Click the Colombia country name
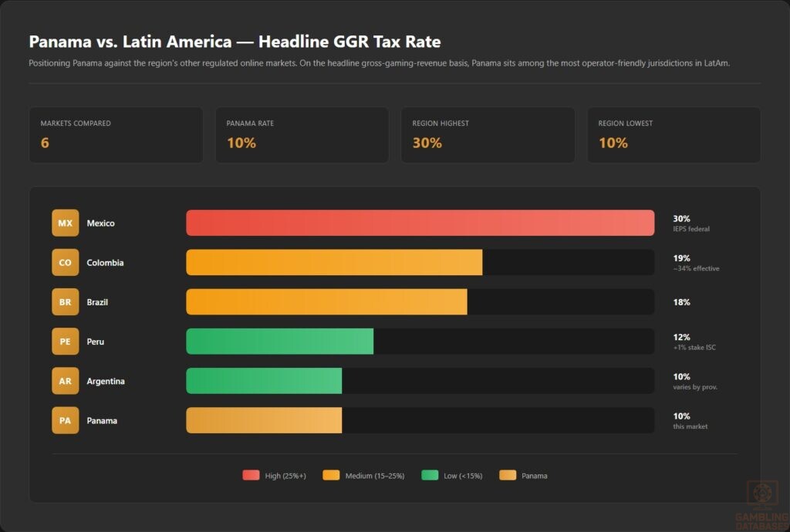790x532 pixels. point(105,263)
